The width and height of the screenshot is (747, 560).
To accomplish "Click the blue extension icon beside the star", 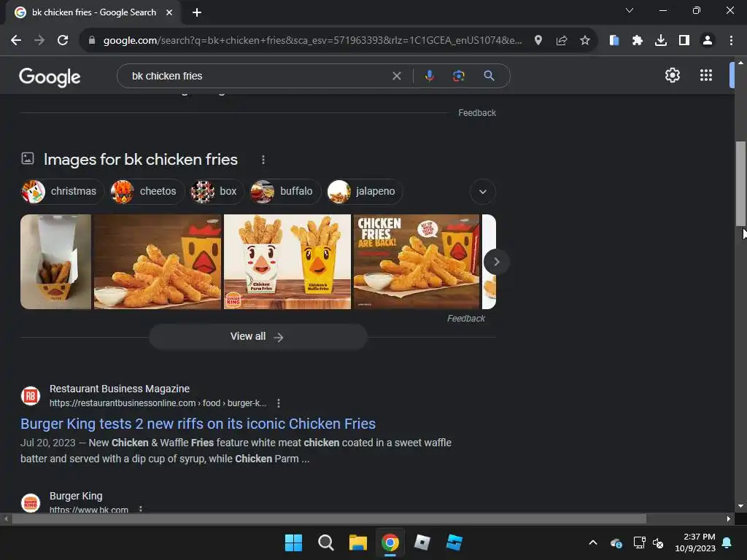I will click(614, 41).
